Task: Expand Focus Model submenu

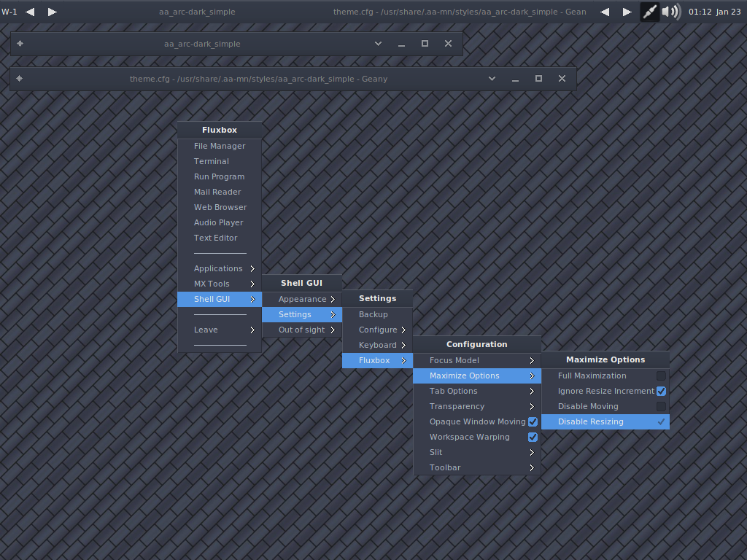Action: (x=477, y=360)
